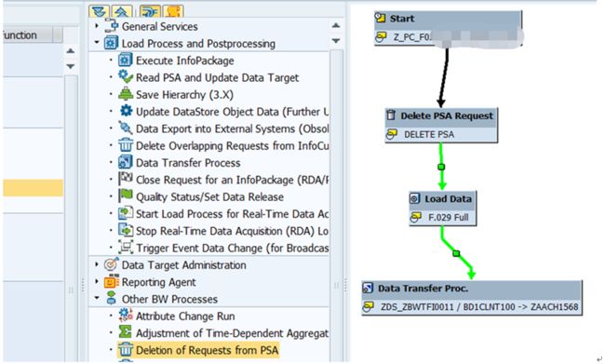
Task: Click the Close Request for an InfoPackage flag icon
Action: [x=125, y=179]
